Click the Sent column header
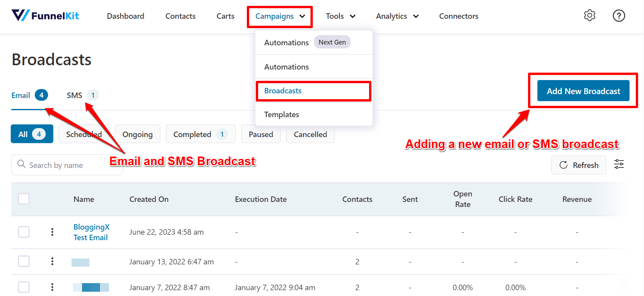The height and width of the screenshot is (296, 644). point(410,199)
